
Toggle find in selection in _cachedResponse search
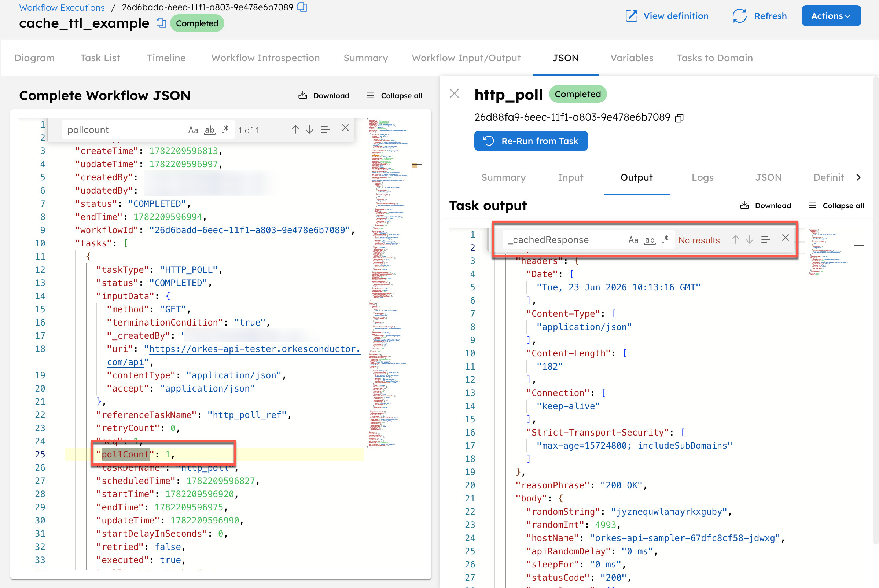765,240
